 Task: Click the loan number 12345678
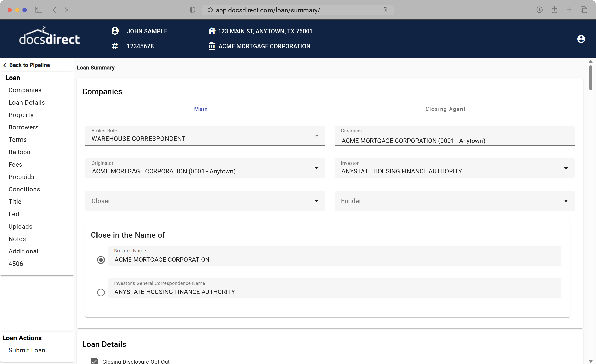point(140,46)
